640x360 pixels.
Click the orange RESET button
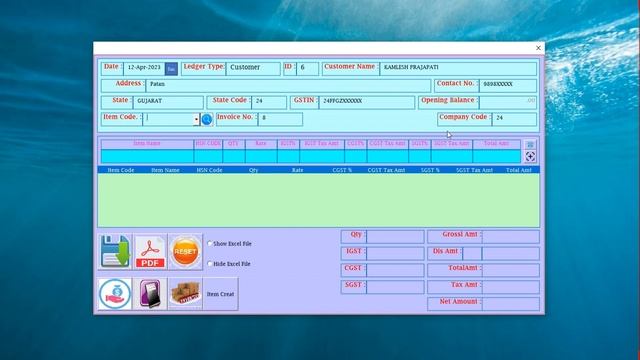coord(185,252)
